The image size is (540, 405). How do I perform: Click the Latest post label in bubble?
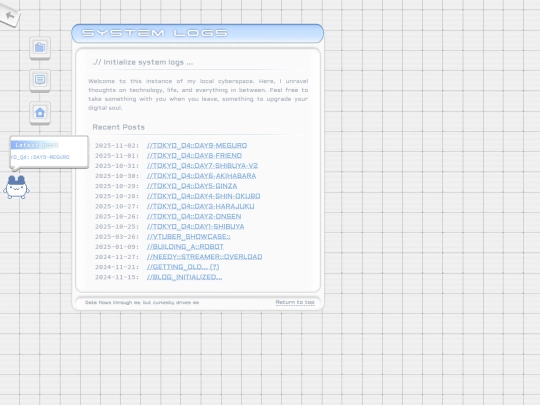pos(37,145)
